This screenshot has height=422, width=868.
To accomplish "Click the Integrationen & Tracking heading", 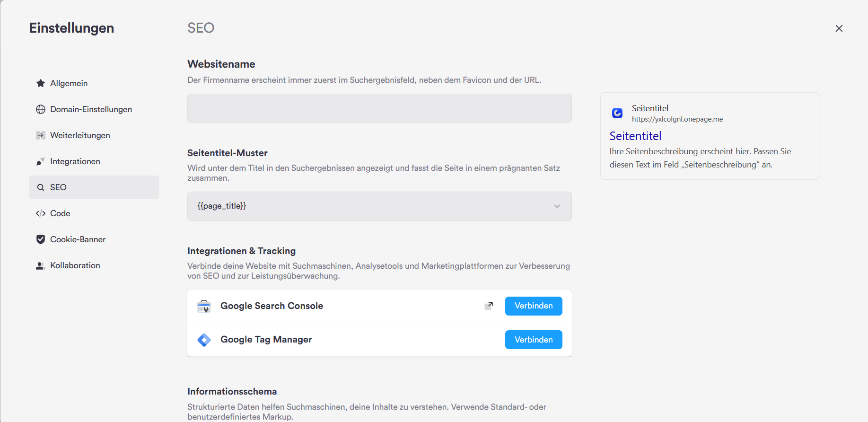I will (x=241, y=251).
